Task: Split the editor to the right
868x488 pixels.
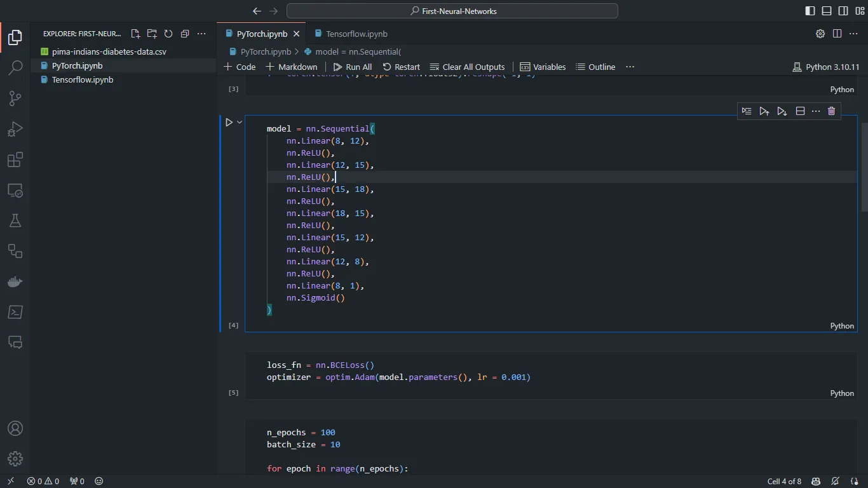Action: (837, 34)
